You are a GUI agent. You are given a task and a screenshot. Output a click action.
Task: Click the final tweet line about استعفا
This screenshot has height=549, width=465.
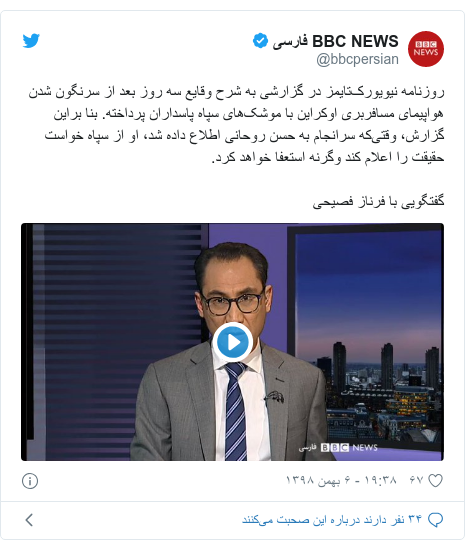pos(328,157)
